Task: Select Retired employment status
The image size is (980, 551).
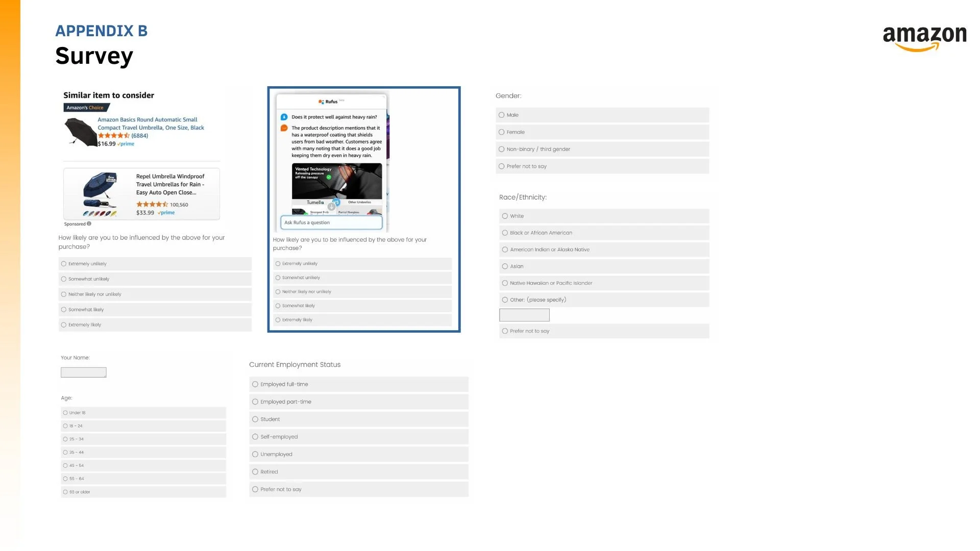Action: [x=255, y=472]
